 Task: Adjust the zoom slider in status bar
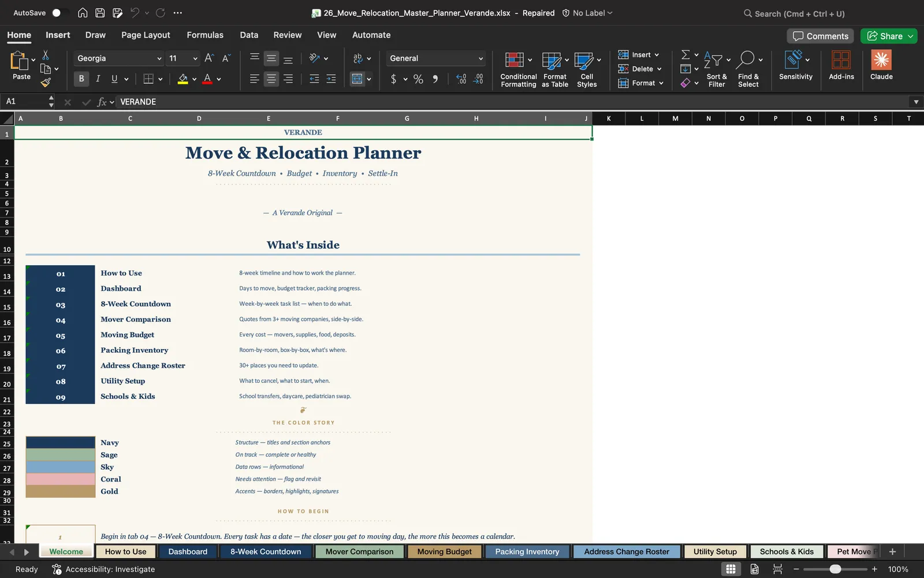click(x=835, y=569)
